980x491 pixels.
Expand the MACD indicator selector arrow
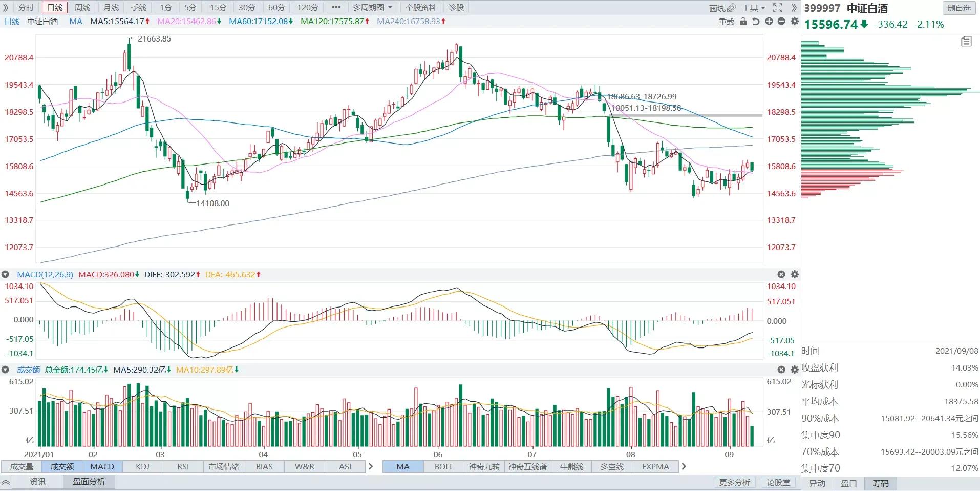click(x=5, y=274)
